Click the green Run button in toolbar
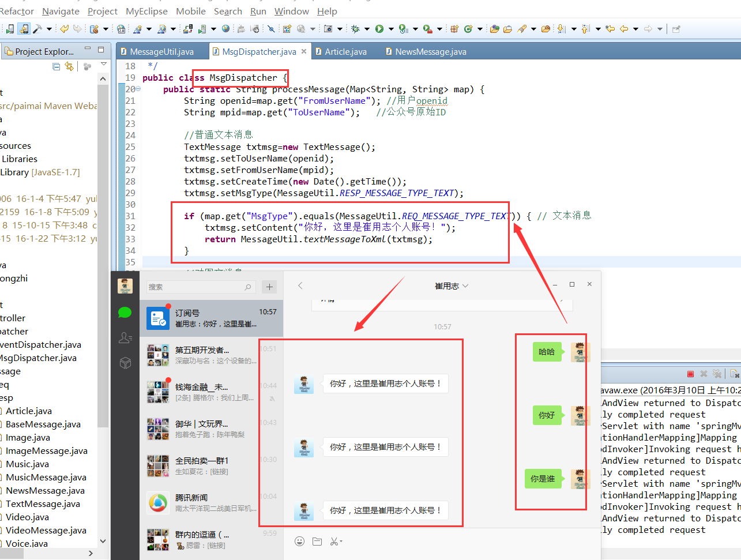741x560 pixels. (379, 29)
